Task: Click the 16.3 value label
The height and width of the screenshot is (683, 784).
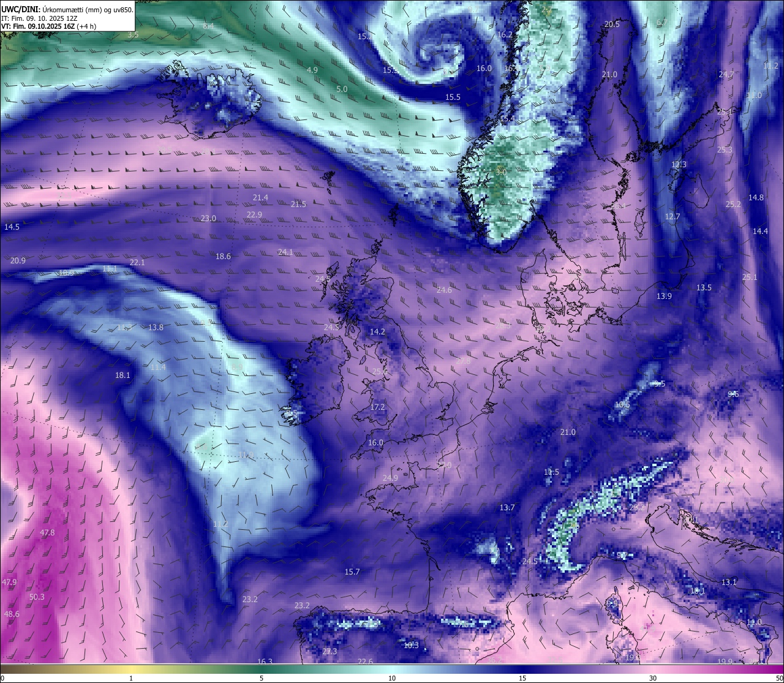Action: click(x=265, y=662)
